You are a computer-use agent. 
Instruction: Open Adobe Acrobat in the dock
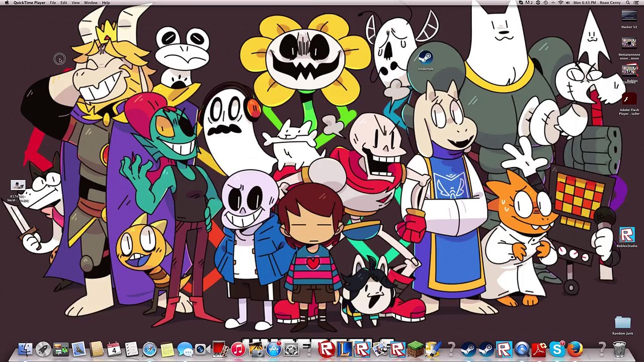click(x=540, y=349)
